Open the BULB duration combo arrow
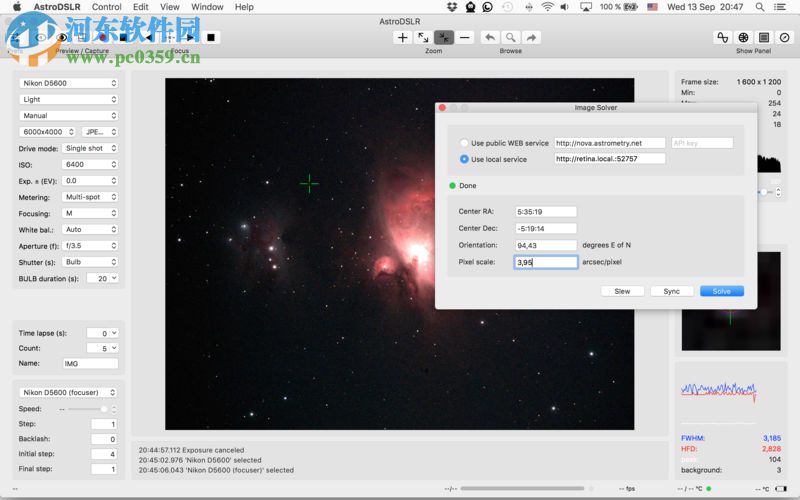 [x=114, y=278]
